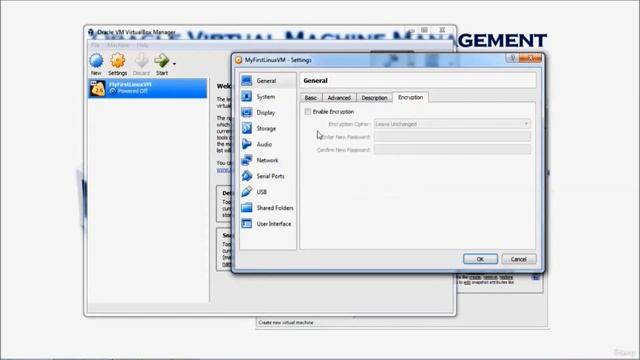Click the Confirm New Password field
Image resolution: width=640 pixels, height=360 pixels.
point(452,150)
